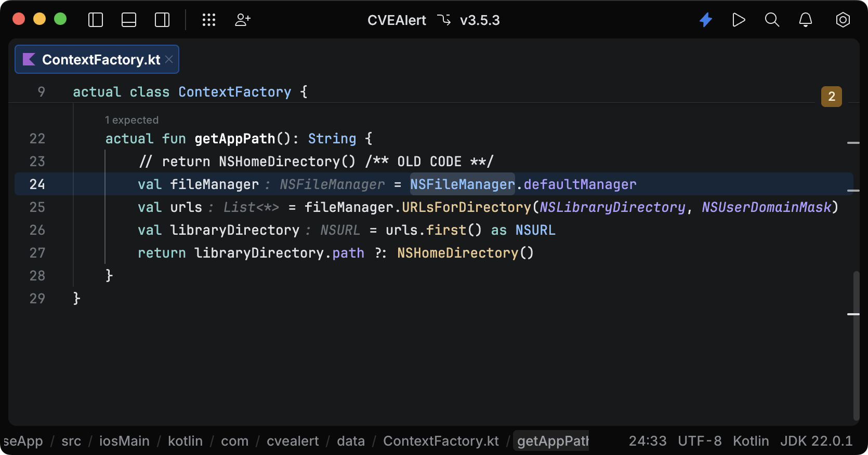Click cursor position 24:33 in status bar

click(x=648, y=441)
